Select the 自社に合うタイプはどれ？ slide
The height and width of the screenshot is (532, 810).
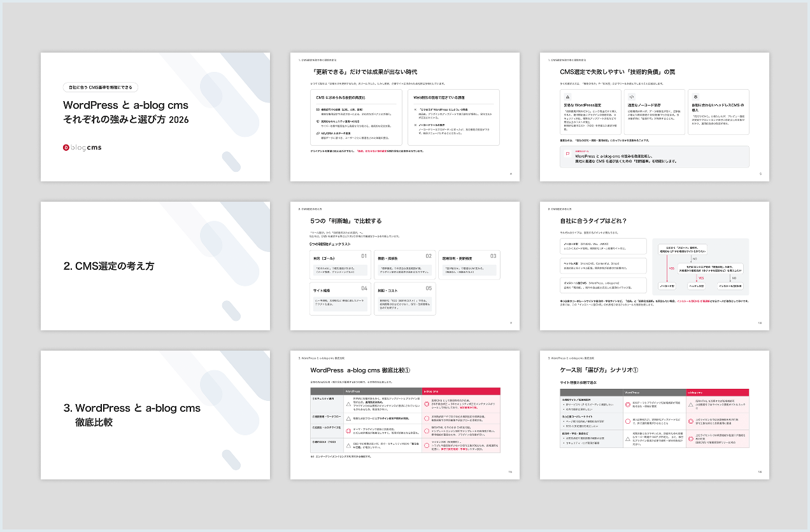point(654,266)
